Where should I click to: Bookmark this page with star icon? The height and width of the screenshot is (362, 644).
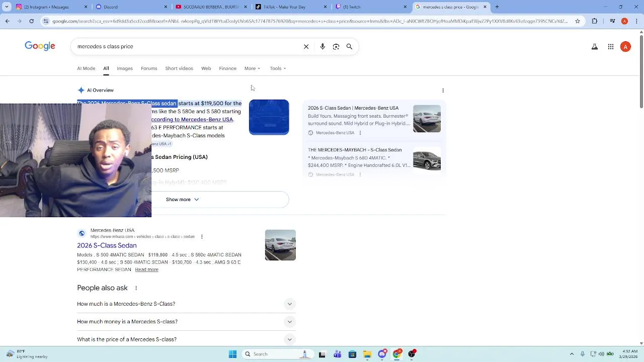click(x=578, y=21)
